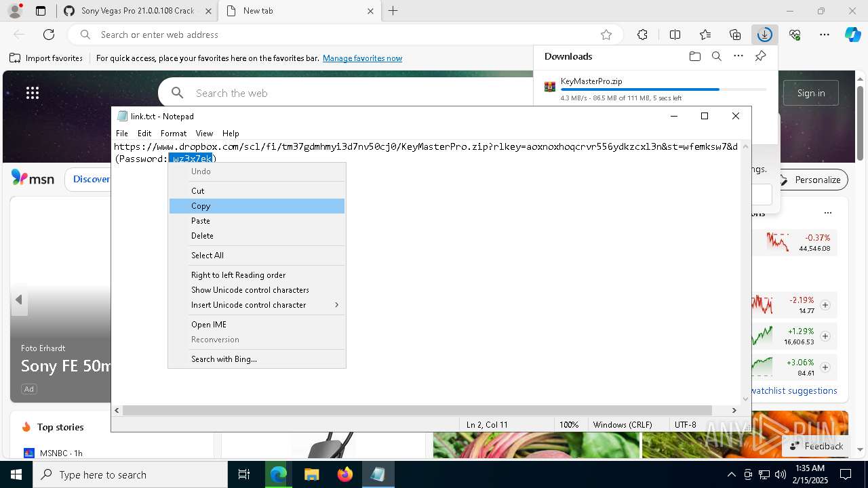Toggle Right to left Reading order
Screen dimensions: 868x488
257,275
